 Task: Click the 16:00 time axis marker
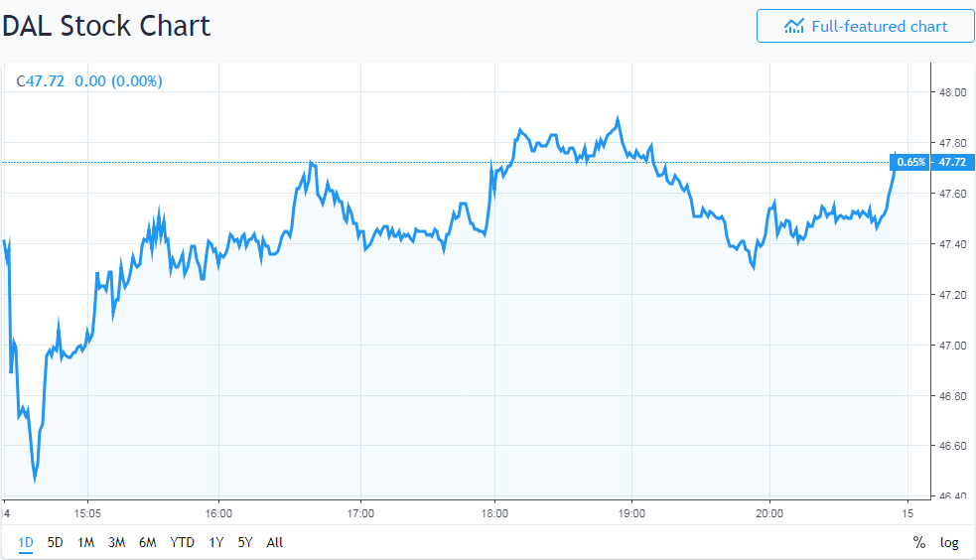(218, 513)
